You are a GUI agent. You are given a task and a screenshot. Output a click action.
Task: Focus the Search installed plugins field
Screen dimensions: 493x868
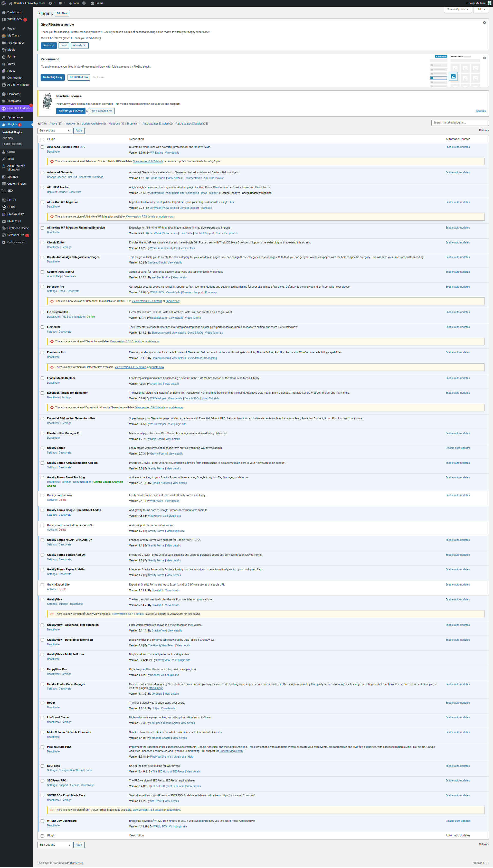pos(459,122)
